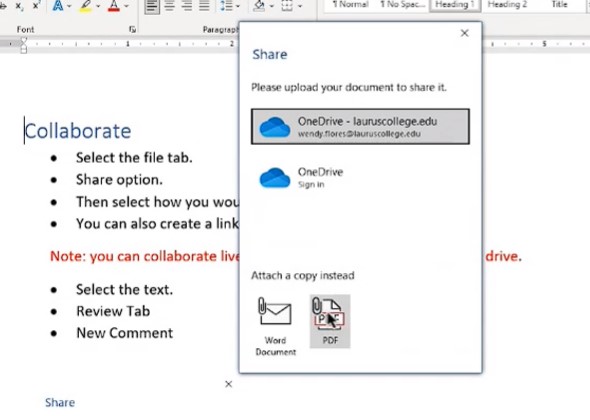Center align the paragraph
The width and height of the screenshot is (590, 420).
coord(169,5)
